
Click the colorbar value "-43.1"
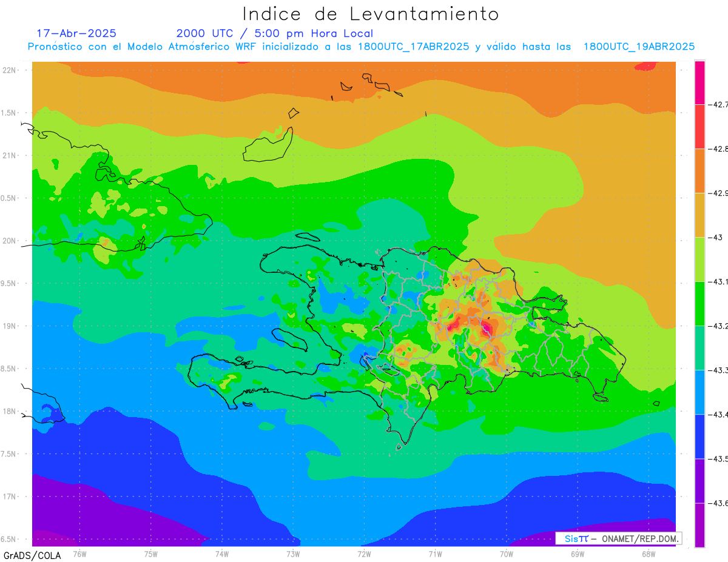coord(718,282)
